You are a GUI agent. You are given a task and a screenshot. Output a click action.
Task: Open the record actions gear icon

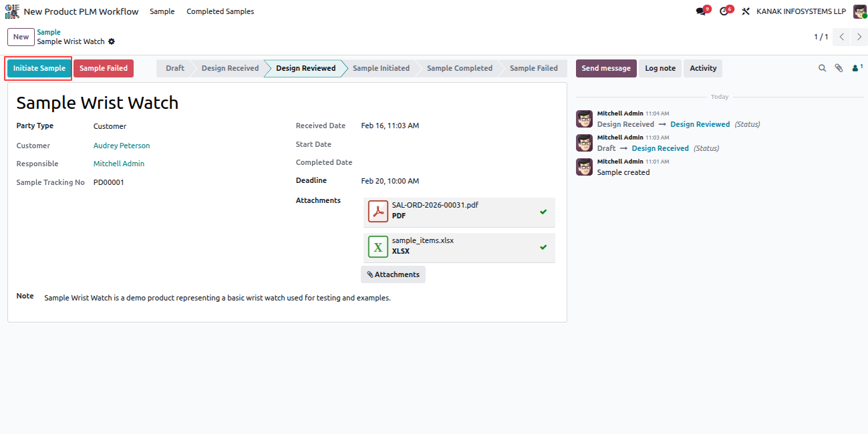(112, 41)
